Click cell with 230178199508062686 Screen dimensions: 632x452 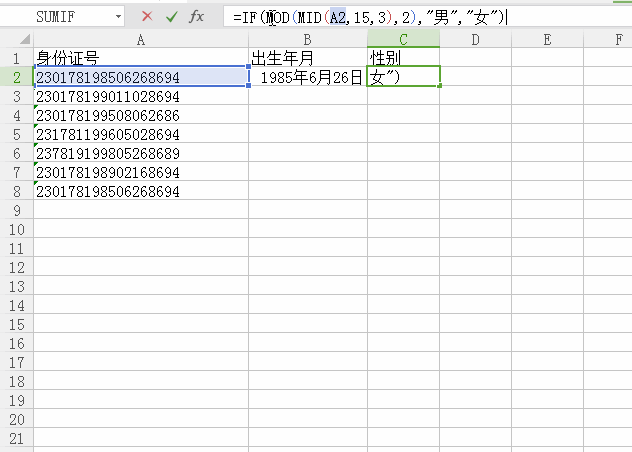pyautogui.click(x=141, y=115)
